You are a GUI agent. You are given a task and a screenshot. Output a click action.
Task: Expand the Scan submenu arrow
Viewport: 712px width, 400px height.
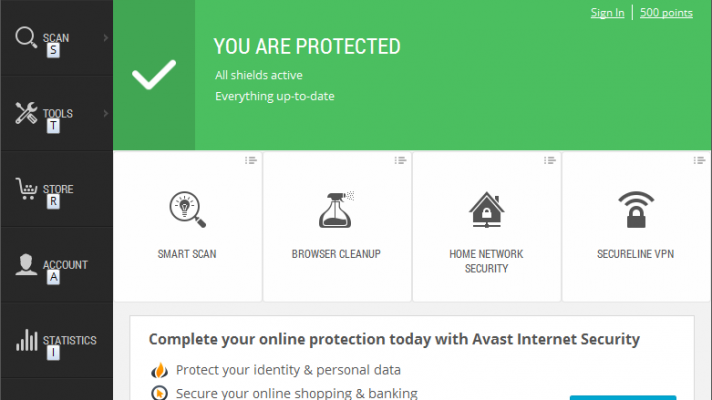tap(106, 39)
